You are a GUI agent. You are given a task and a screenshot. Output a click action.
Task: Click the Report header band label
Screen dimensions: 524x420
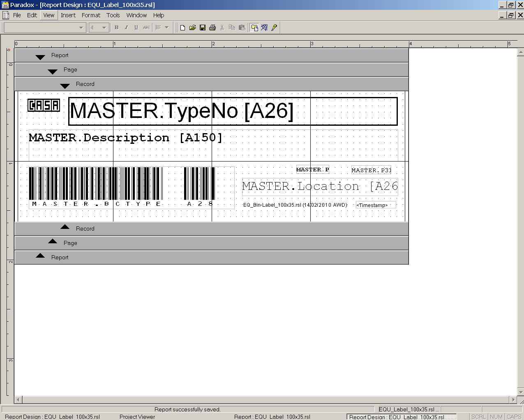pos(60,55)
